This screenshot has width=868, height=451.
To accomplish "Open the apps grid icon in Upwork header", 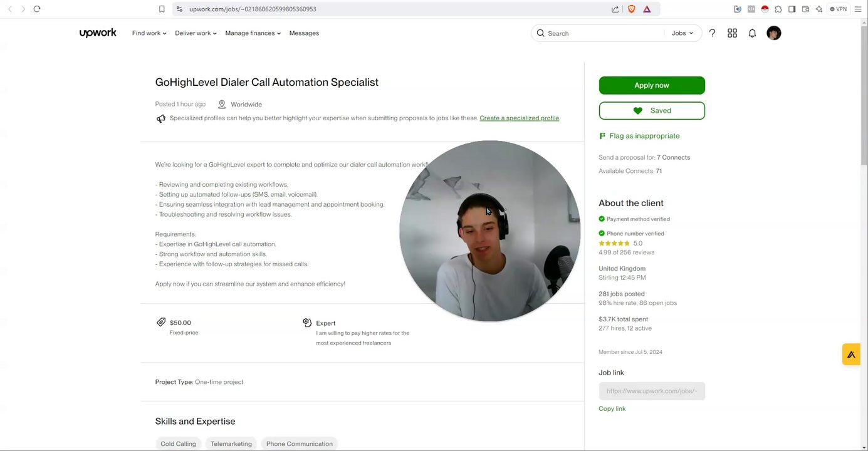I will click(732, 33).
